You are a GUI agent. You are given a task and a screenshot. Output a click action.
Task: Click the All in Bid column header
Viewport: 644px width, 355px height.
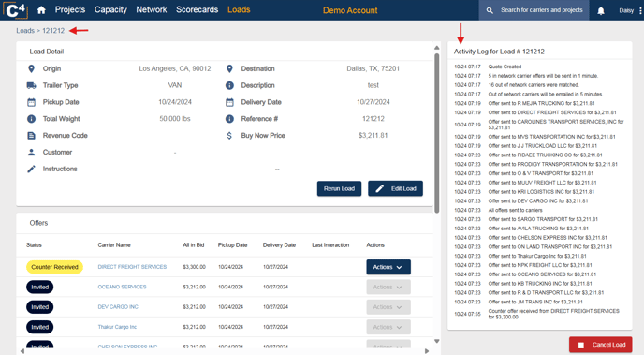click(x=194, y=245)
